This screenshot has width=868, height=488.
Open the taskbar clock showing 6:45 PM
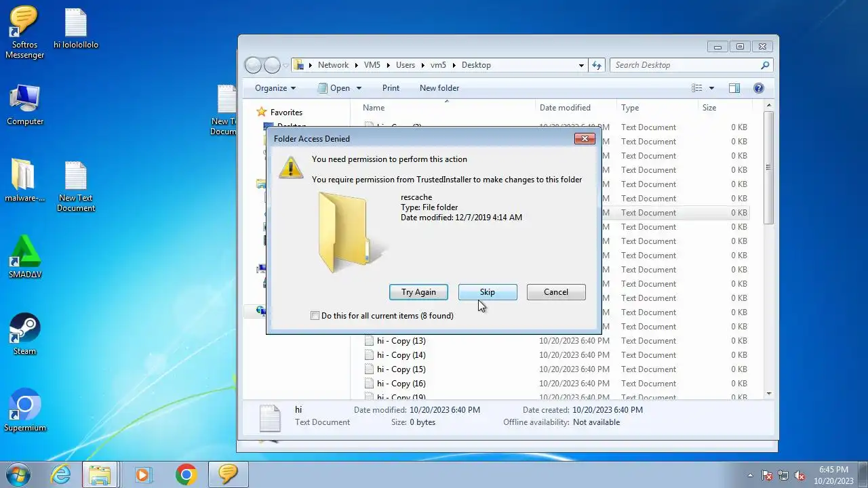click(x=833, y=475)
